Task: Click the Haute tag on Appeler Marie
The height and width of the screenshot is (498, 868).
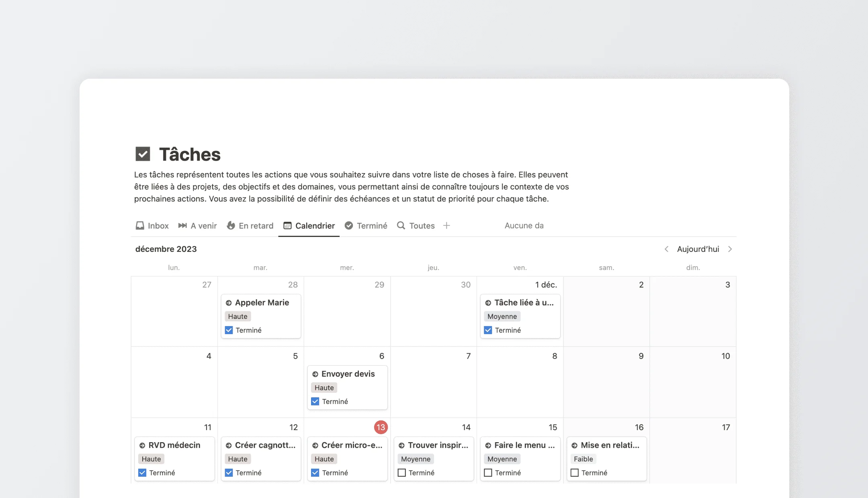Action: coord(237,316)
